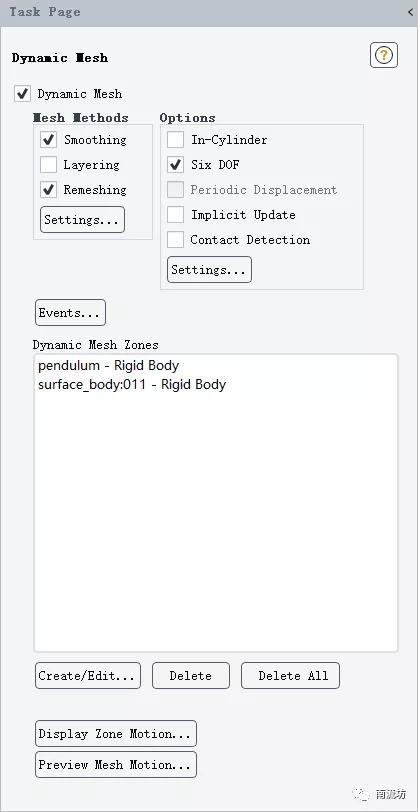Image resolution: width=418 pixels, height=812 pixels.
Task: Enable the In-Cylinder option
Action: pyautogui.click(x=176, y=140)
